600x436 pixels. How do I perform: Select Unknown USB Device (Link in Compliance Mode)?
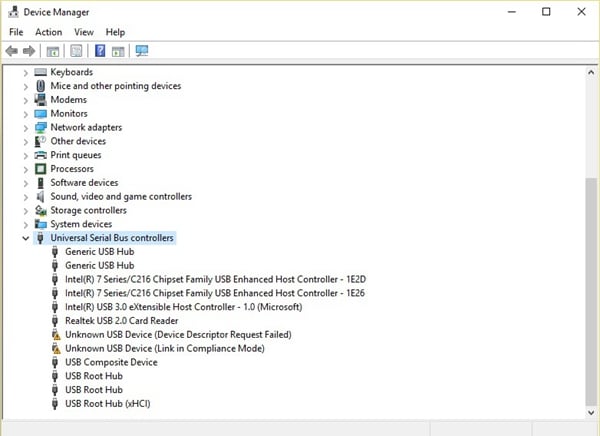click(x=165, y=348)
